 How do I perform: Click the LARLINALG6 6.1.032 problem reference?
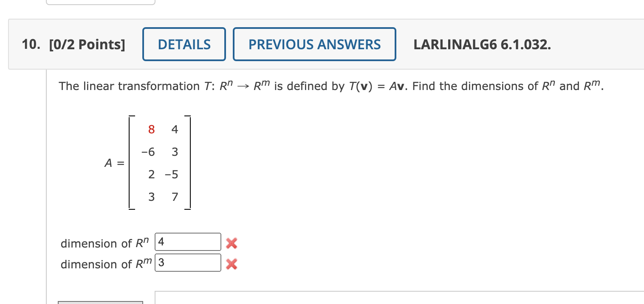tap(483, 44)
